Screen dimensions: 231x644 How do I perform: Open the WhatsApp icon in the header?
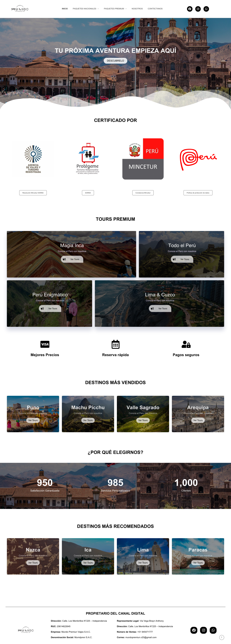(206, 9)
